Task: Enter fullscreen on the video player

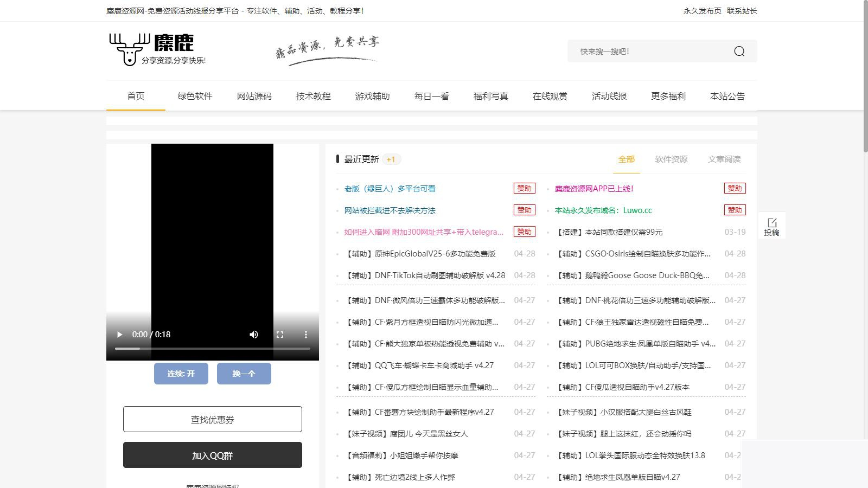Action: [280, 335]
